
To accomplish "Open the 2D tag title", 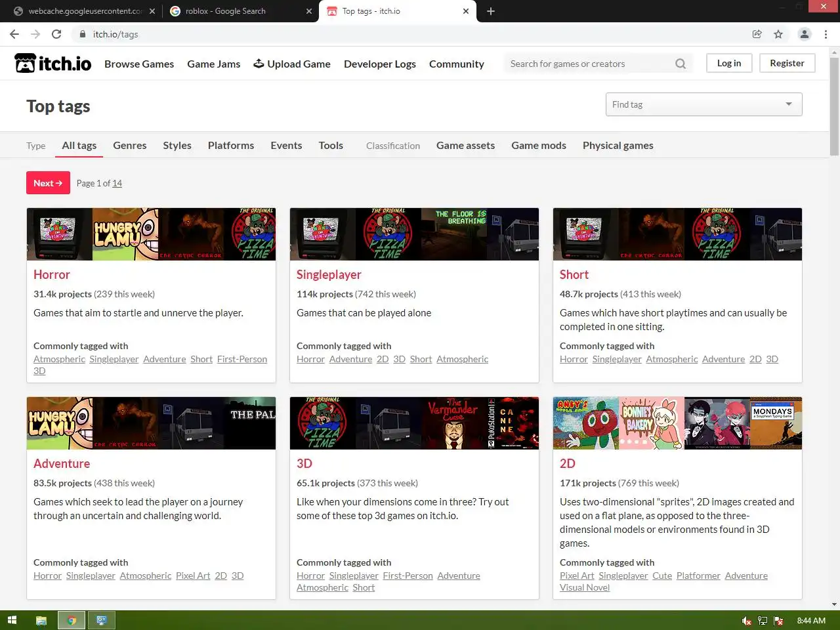I will click(568, 463).
